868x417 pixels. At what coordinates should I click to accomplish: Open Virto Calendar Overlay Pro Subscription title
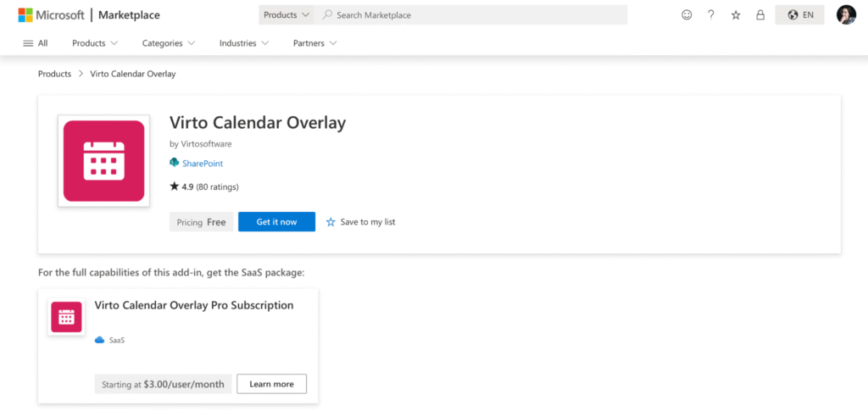[x=194, y=305]
